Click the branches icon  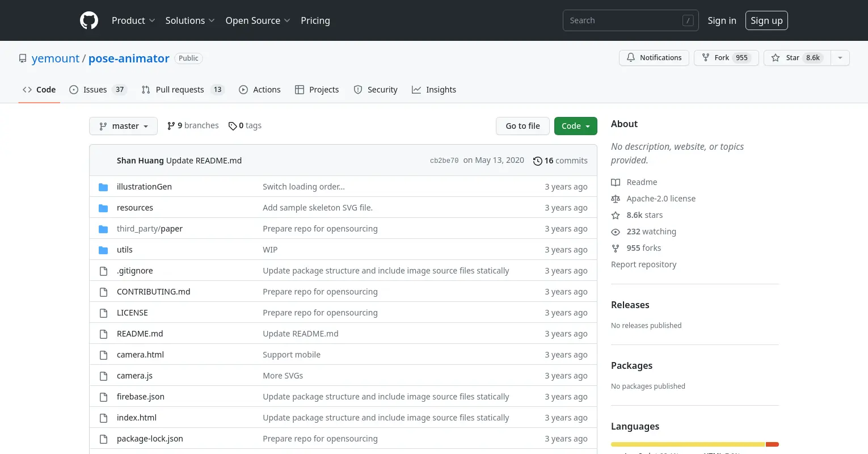click(x=171, y=126)
